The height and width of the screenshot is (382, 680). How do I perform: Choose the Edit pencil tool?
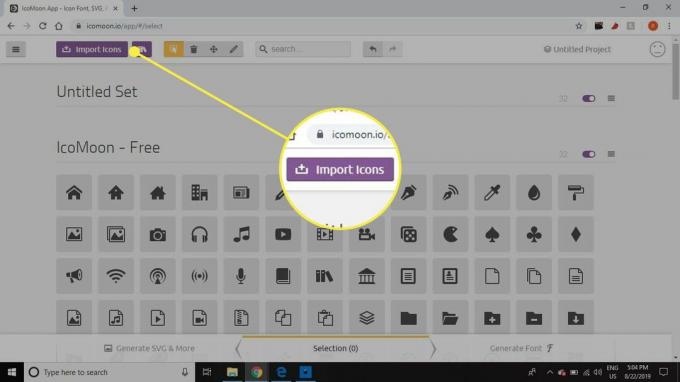[233, 49]
